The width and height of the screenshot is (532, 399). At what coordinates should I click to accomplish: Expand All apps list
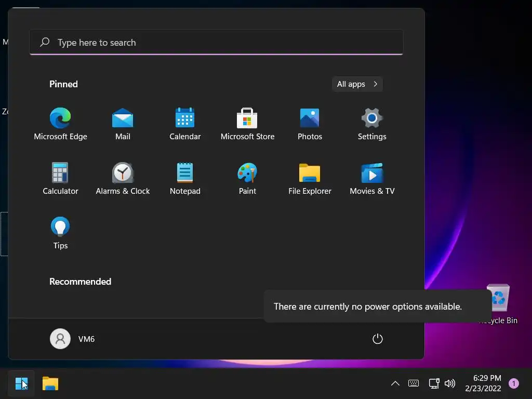(x=357, y=84)
